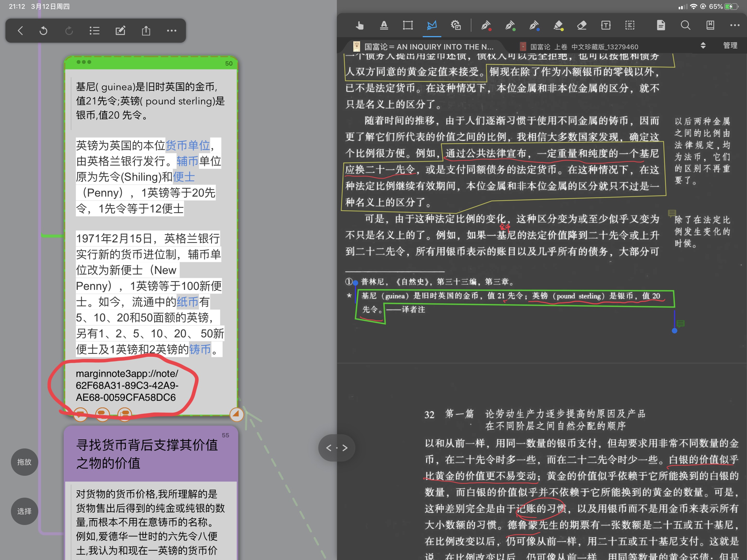The height and width of the screenshot is (560, 747).
Task: Open the document page icon
Action: pos(661,25)
